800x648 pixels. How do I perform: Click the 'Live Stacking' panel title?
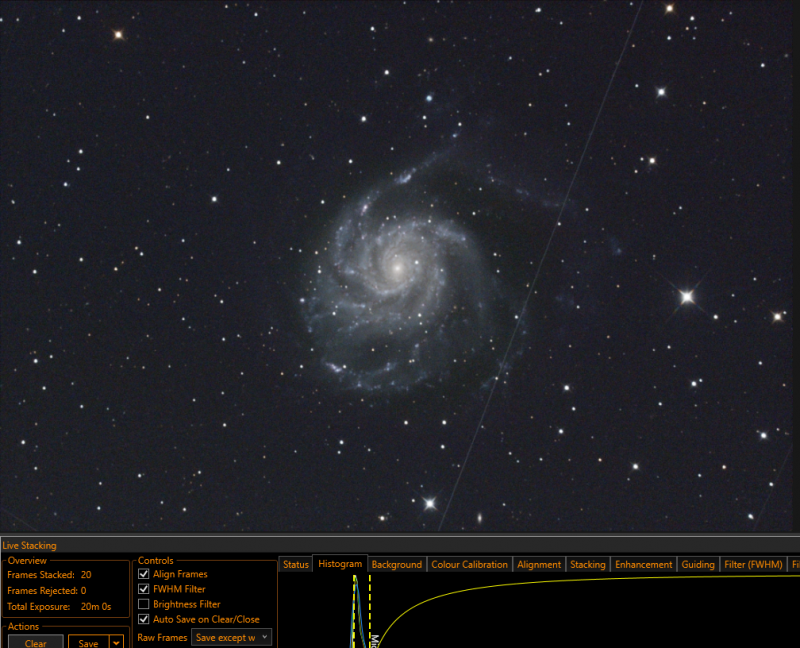[x=30, y=545]
